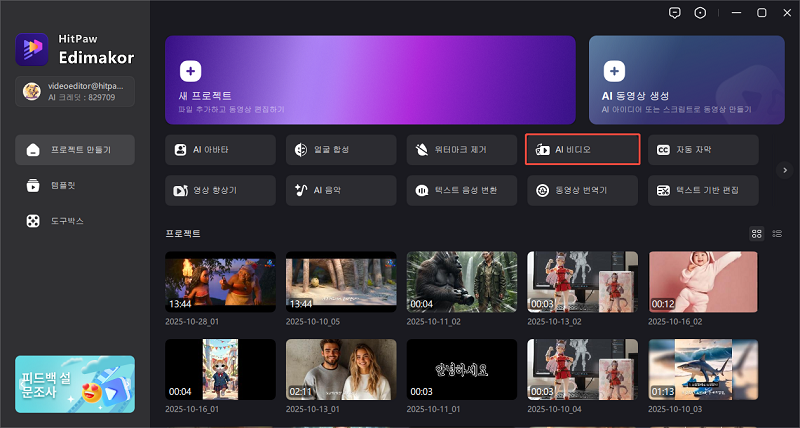Click the plus icon in 새 프로젝트 banner
Image resolution: width=800 pixels, height=428 pixels.
[x=190, y=71]
